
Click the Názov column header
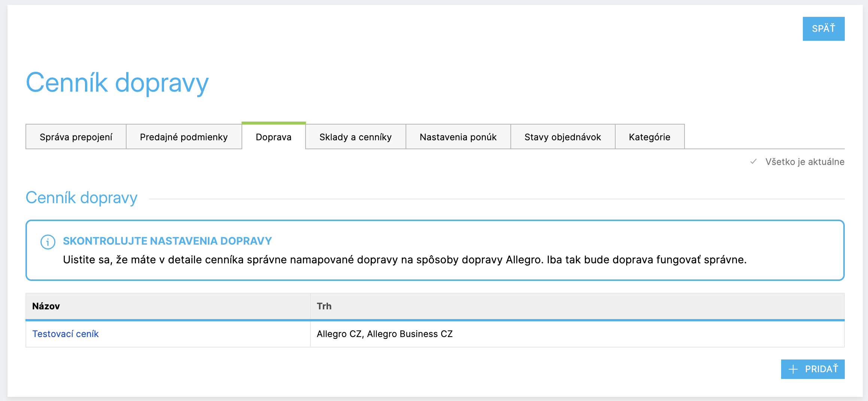click(46, 306)
